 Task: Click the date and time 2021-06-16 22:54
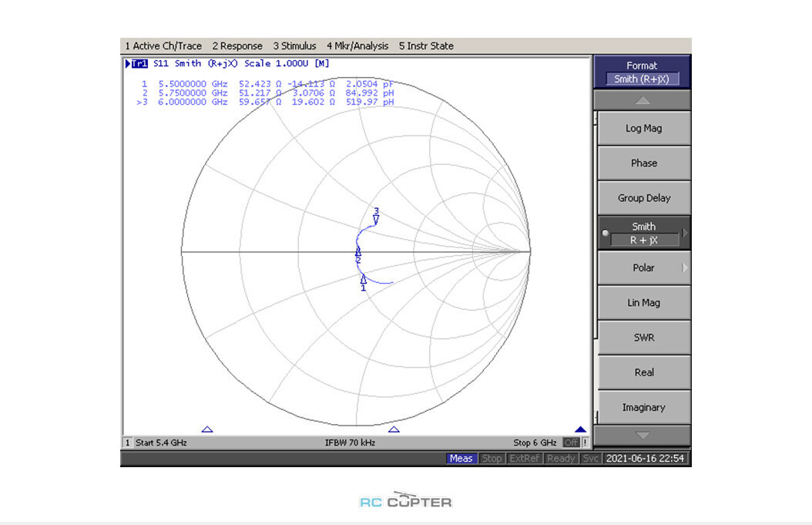646,458
